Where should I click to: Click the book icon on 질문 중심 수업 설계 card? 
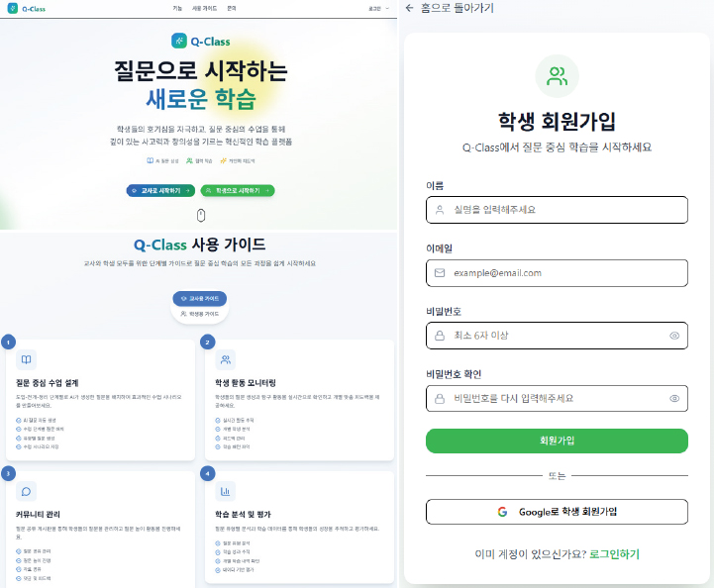27,359
